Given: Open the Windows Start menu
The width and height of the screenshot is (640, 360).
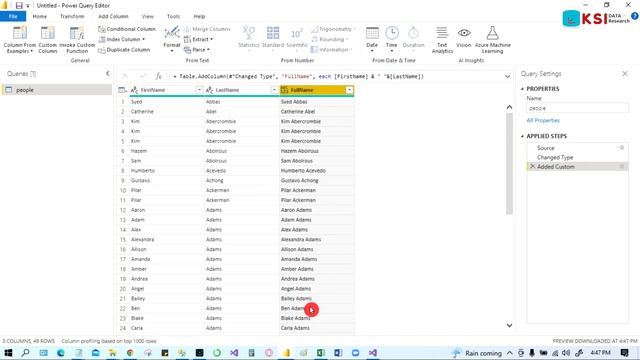Looking at the screenshot, I should click(x=8, y=353).
